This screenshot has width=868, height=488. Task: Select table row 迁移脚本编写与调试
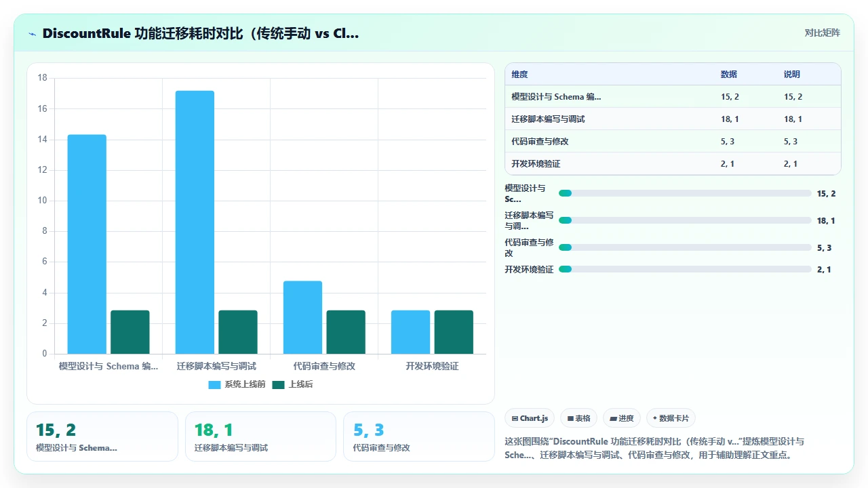coord(673,119)
